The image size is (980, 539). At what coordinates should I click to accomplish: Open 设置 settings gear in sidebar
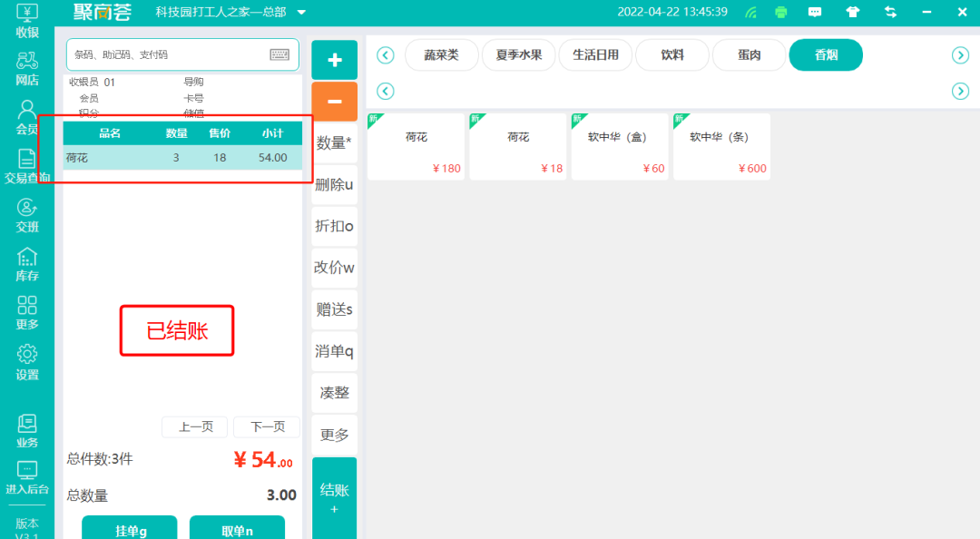tap(27, 362)
